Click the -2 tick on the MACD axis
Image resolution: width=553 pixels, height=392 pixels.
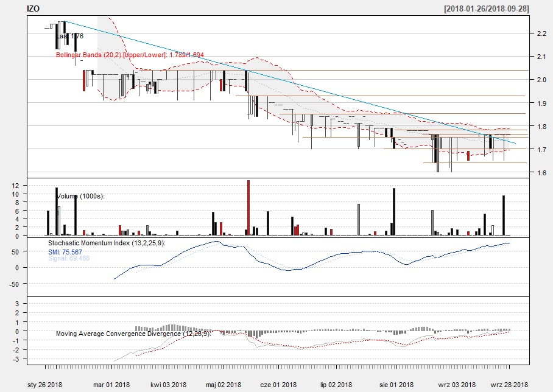(x=15, y=350)
